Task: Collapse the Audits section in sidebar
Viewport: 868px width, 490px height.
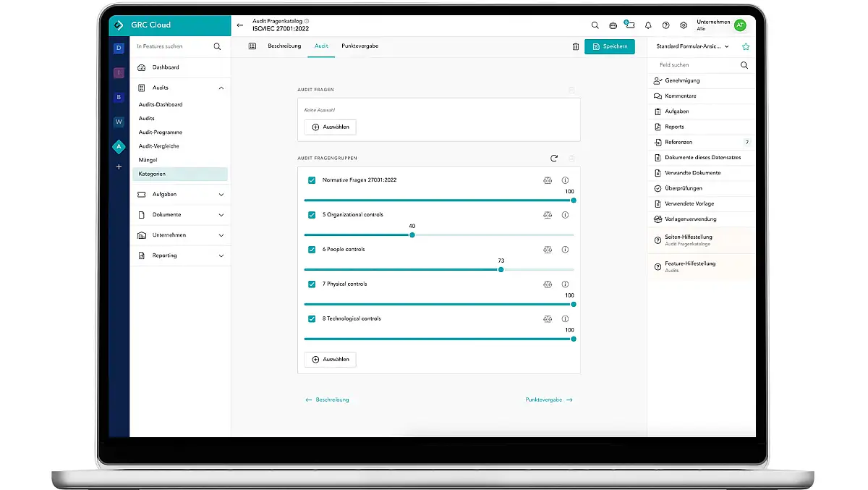Action: click(221, 88)
